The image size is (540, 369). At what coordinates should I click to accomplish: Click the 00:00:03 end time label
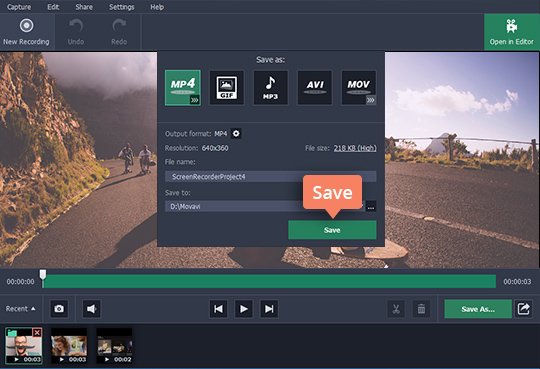coord(517,281)
